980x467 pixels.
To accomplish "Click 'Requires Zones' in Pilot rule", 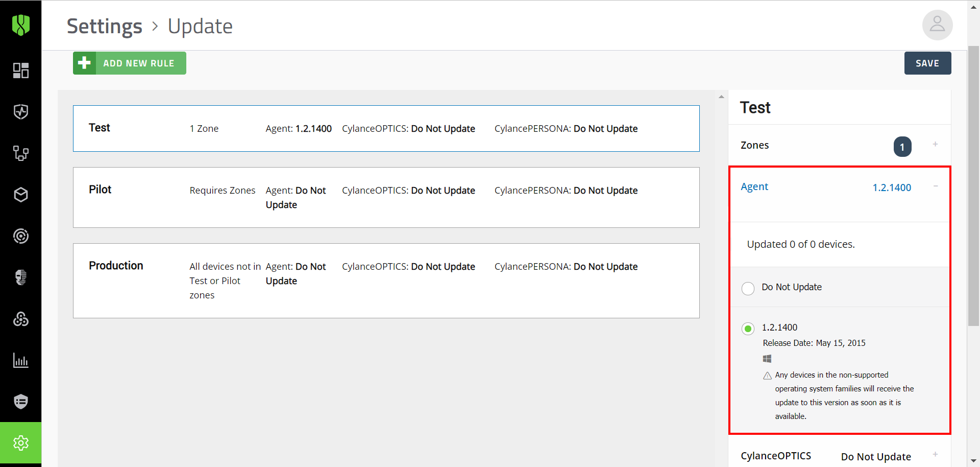I will click(x=223, y=191).
